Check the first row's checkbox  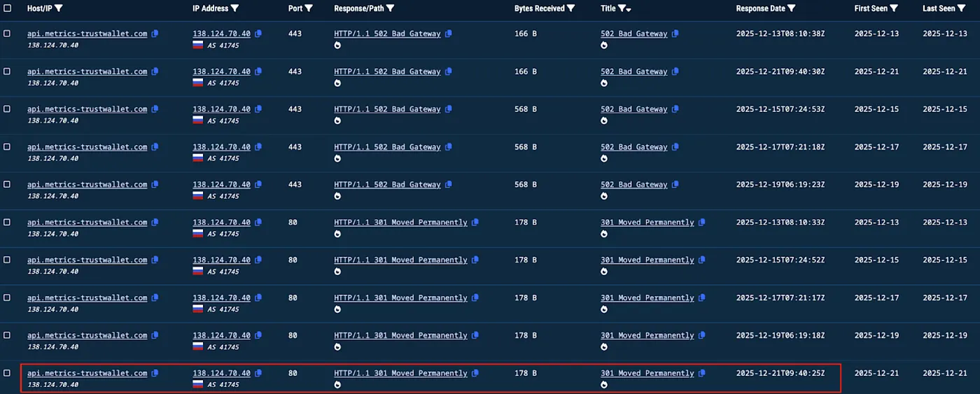[7, 34]
